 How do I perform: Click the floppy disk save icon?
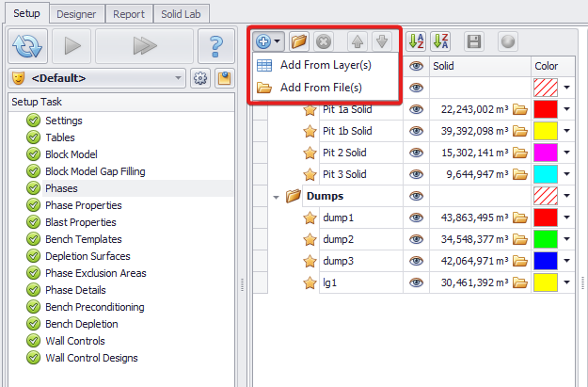pyautogui.click(x=474, y=41)
